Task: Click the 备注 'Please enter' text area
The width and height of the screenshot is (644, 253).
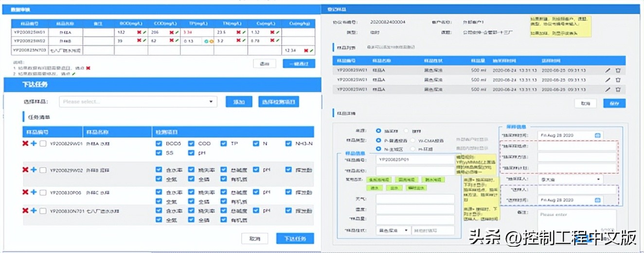Action: pos(577,221)
